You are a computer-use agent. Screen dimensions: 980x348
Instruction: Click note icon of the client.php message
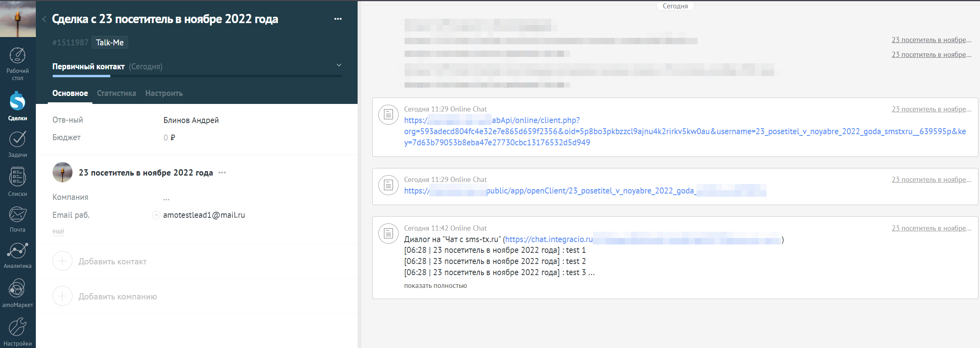(388, 115)
